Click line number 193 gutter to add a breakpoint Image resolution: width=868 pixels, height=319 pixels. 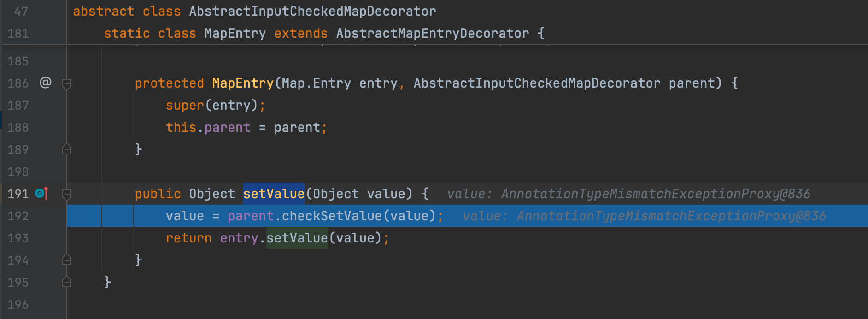[x=18, y=238]
